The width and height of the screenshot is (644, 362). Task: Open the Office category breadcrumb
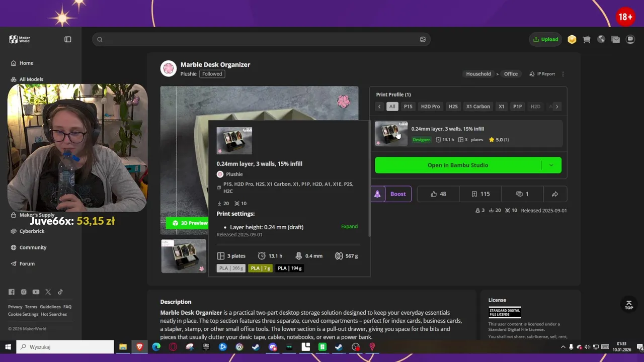[511, 74]
